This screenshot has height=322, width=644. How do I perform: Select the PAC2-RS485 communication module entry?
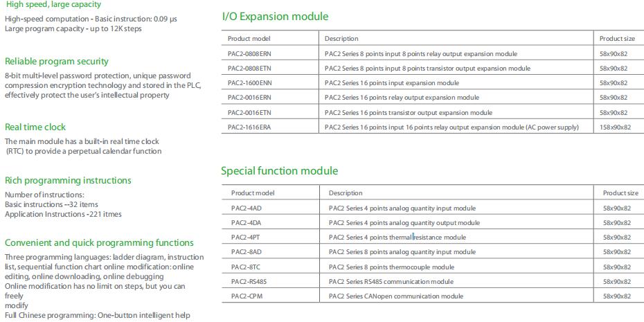click(x=433, y=282)
